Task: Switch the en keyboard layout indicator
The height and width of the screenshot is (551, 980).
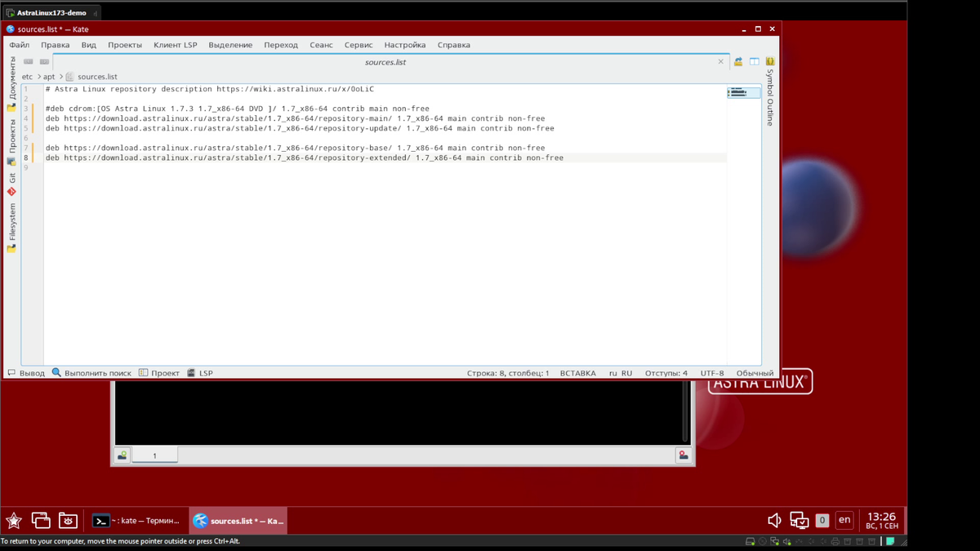Action: (x=844, y=519)
